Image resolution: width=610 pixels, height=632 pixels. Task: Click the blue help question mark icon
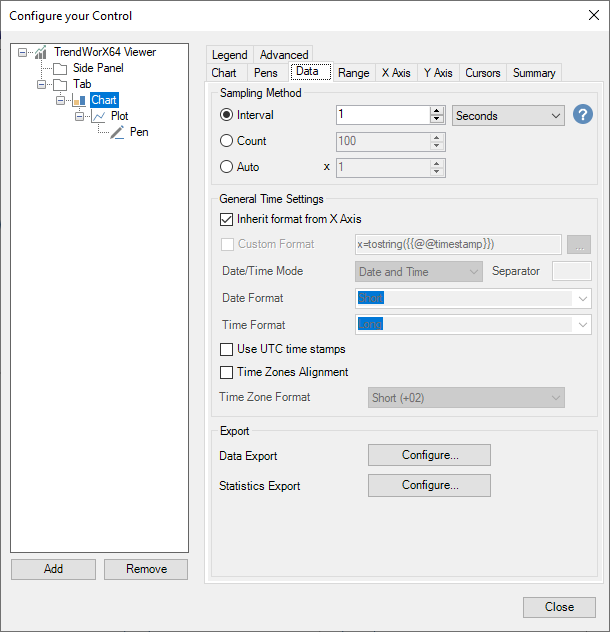click(583, 115)
